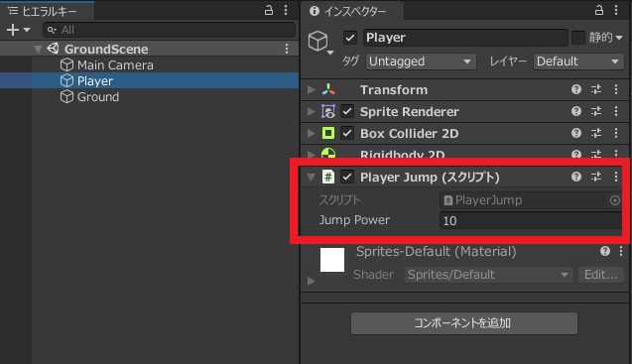Viewport: 632px width, 364px height.
Task: Switch to the Inspector tab
Action: pyautogui.click(x=352, y=11)
